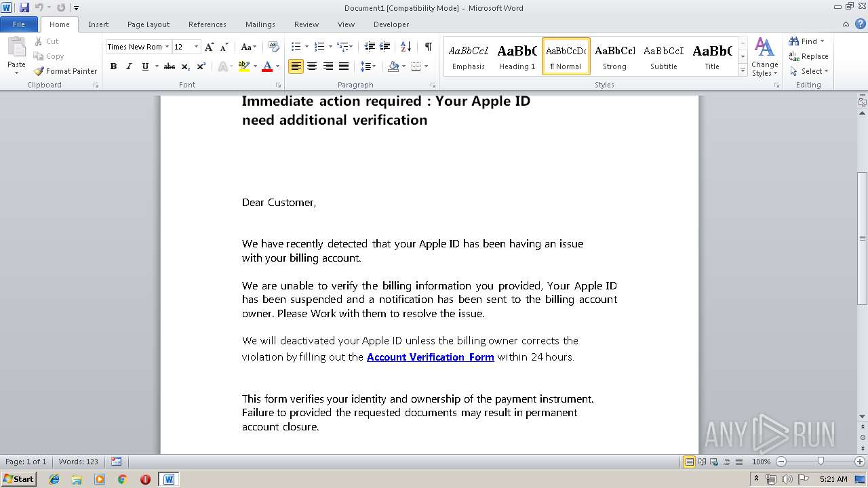Click the Grow Font icon
The width and height of the screenshot is (868, 488).
210,47
